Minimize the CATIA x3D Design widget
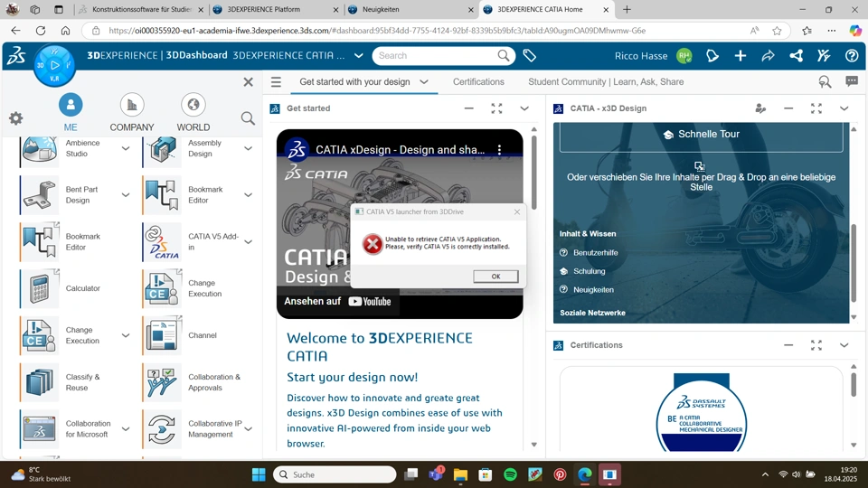The width and height of the screenshot is (868, 488). pyautogui.click(x=788, y=108)
